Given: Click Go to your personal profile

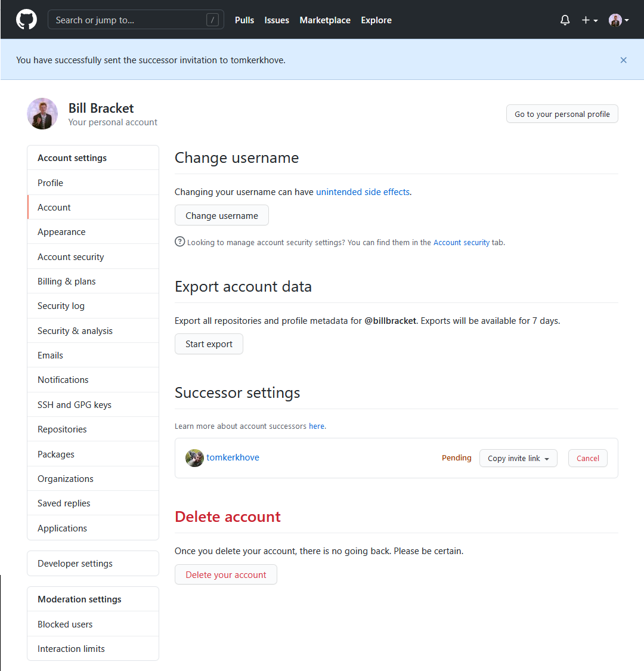Looking at the screenshot, I should [x=562, y=114].
